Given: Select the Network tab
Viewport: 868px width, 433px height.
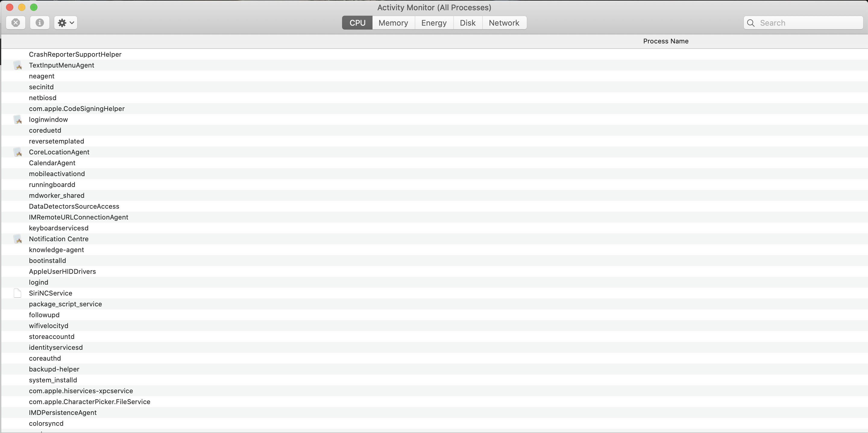Looking at the screenshot, I should pos(504,23).
